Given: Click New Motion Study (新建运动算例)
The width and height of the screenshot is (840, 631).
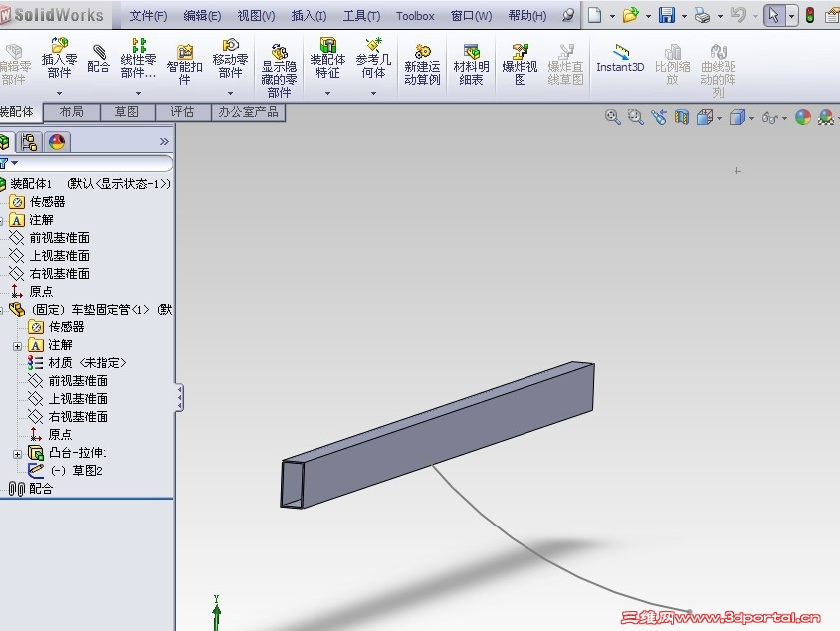Looking at the screenshot, I should coord(422,65).
